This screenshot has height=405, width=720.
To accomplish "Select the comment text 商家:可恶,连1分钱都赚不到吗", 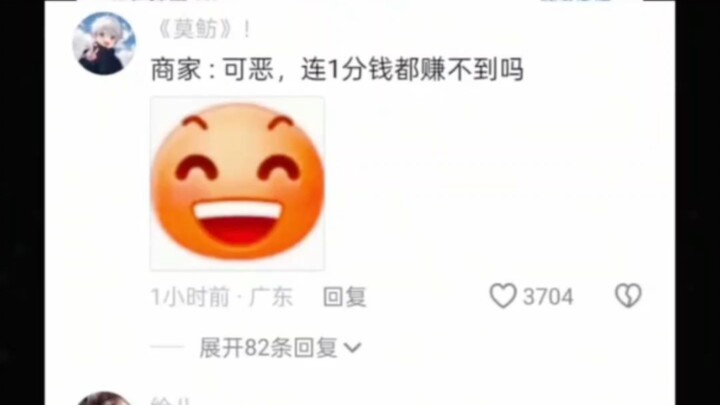I will (338, 70).
